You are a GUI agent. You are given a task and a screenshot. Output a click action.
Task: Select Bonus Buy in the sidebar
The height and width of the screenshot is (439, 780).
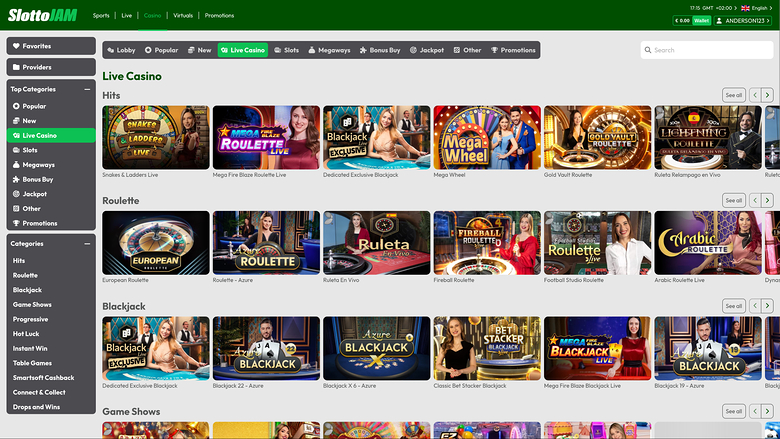[51, 179]
